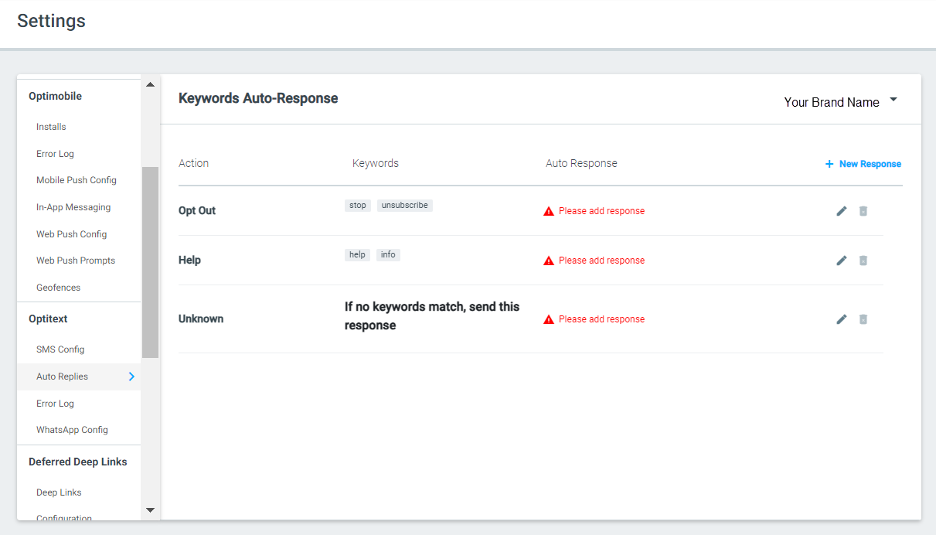Viewport: 936px width, 536px height.
Task: Click the warning icon in Opt Out row
Action: click(x=549, y=211)
